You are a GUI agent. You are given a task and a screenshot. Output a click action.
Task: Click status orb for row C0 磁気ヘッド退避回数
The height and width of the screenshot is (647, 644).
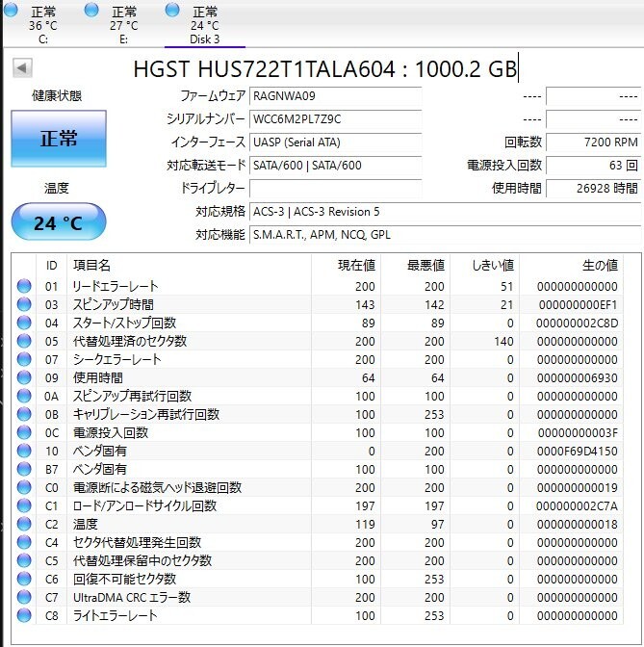pyautogui.click(x=24, y=487)
